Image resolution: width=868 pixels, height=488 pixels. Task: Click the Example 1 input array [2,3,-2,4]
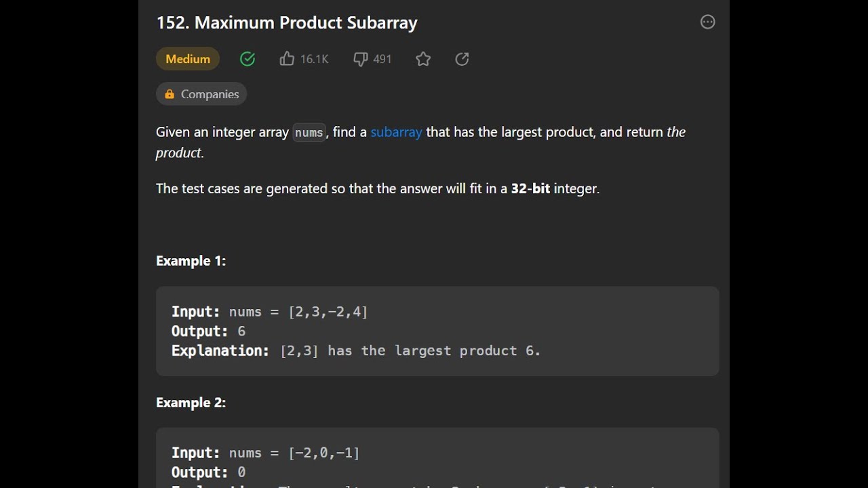click(x=328, y=312)
